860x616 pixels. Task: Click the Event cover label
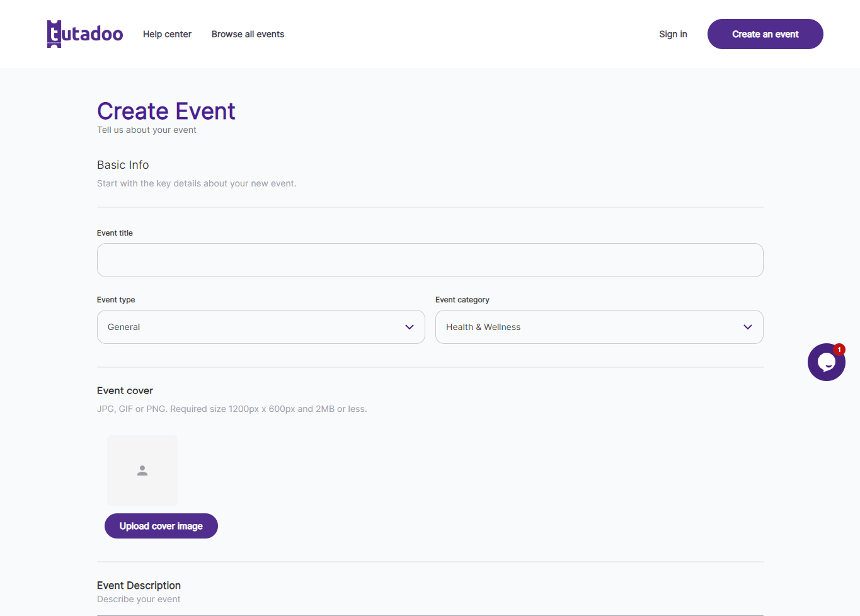coord(125,391)
